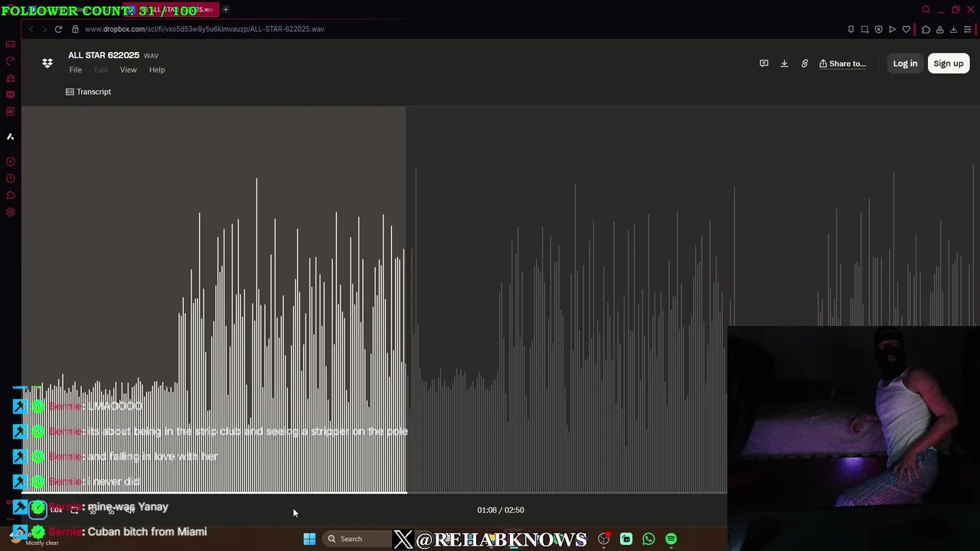Click the Sign up button
The image size is (980, 551).
coord(948,64)
